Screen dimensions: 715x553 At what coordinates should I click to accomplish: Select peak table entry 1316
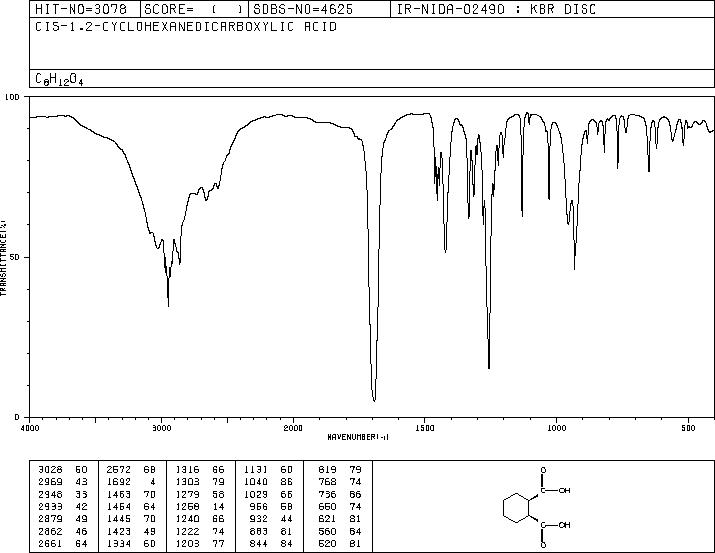187,470
